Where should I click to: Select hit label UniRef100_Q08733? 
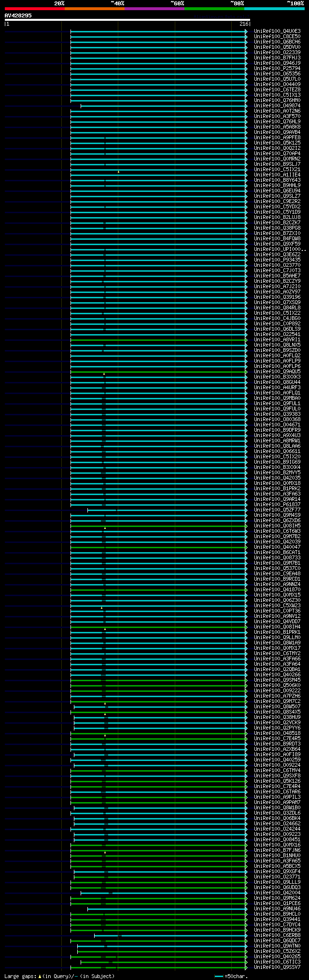click(277, 557)
